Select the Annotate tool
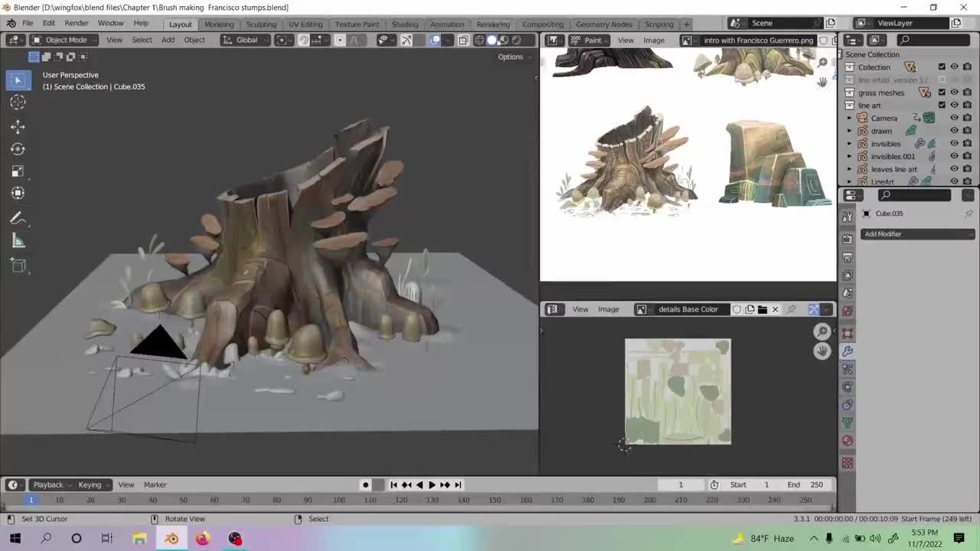Image resolution: width=980 pixels, height=551 pixels. pyautogui.click(x=18, y=219)
